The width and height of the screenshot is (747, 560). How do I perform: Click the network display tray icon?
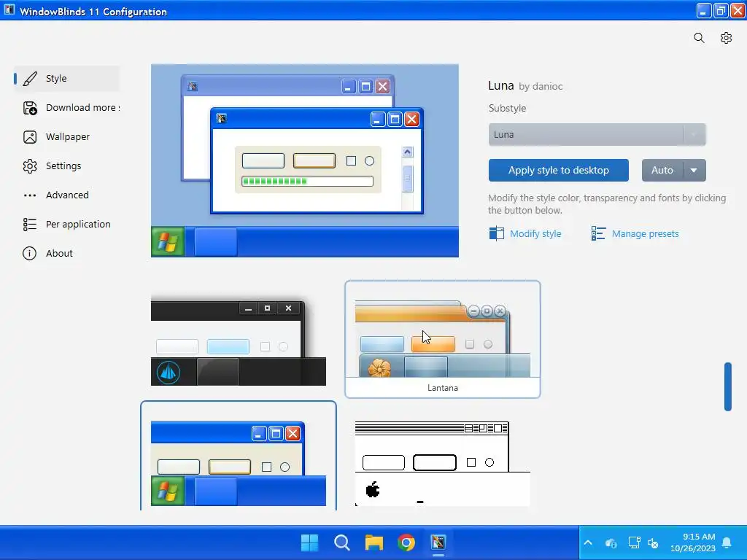634,542
